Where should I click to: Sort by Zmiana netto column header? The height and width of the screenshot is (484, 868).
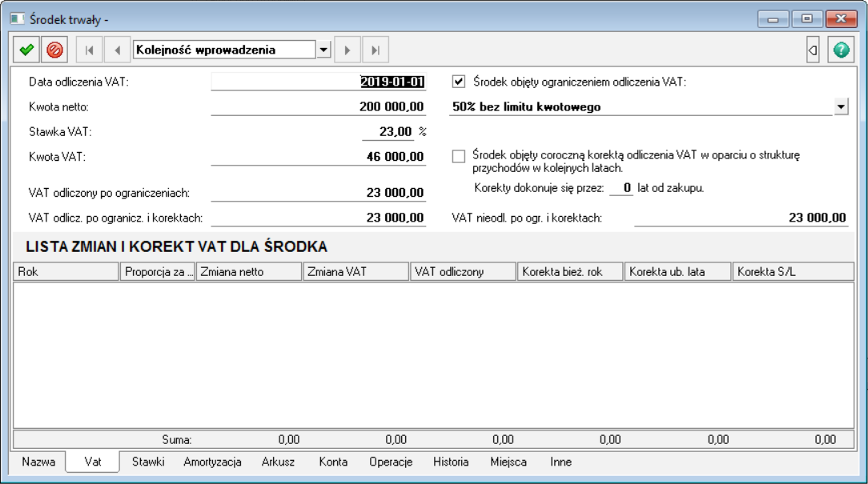click(x=250, y=272)
